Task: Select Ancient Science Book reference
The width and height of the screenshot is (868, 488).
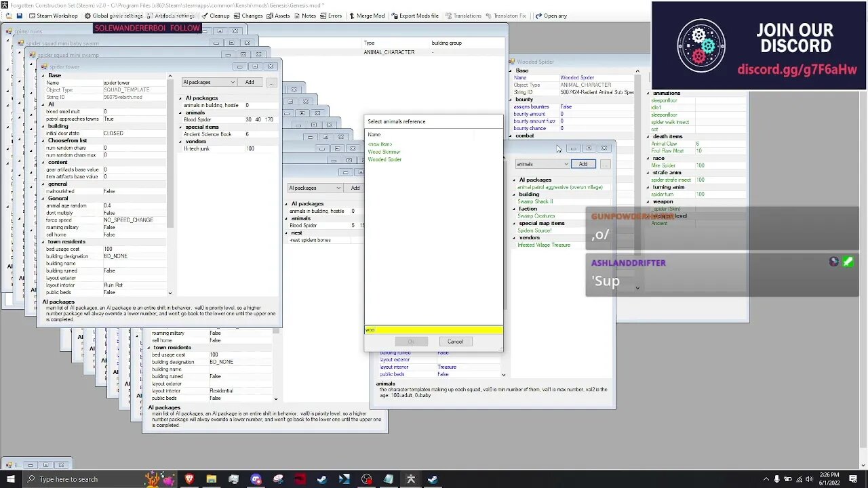Action: tap(208, 134)
